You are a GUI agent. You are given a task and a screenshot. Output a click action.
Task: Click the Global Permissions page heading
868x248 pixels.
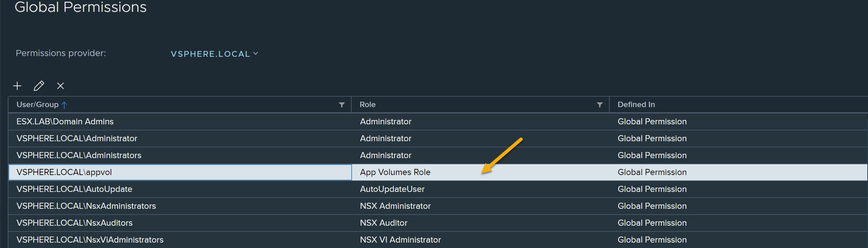click(x=80, y=7)
